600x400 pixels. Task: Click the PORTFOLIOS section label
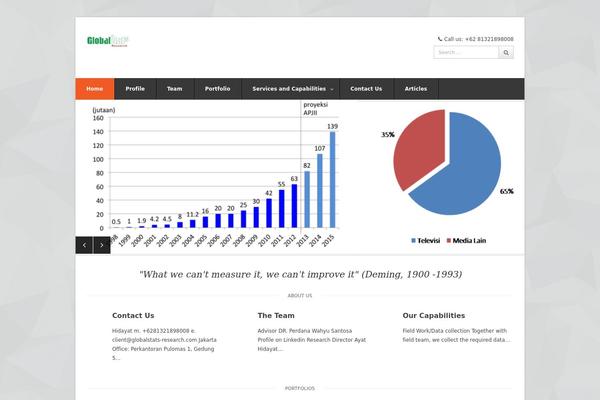(300, 388)
